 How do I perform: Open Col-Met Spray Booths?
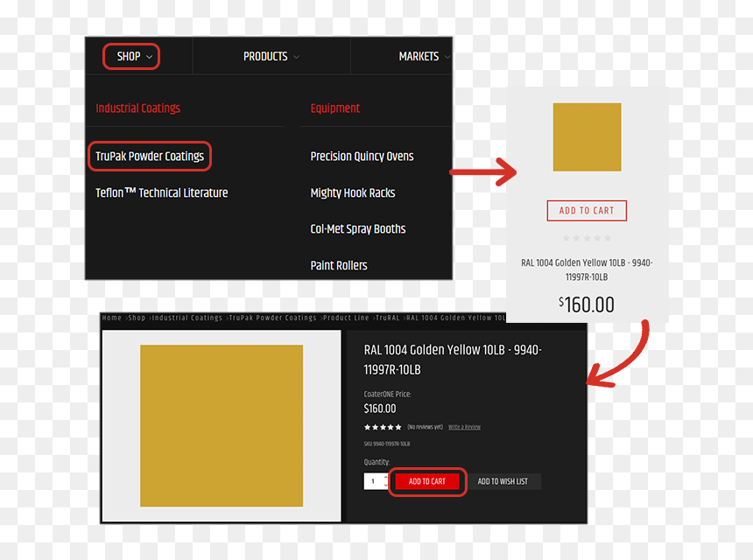(358, 229)
